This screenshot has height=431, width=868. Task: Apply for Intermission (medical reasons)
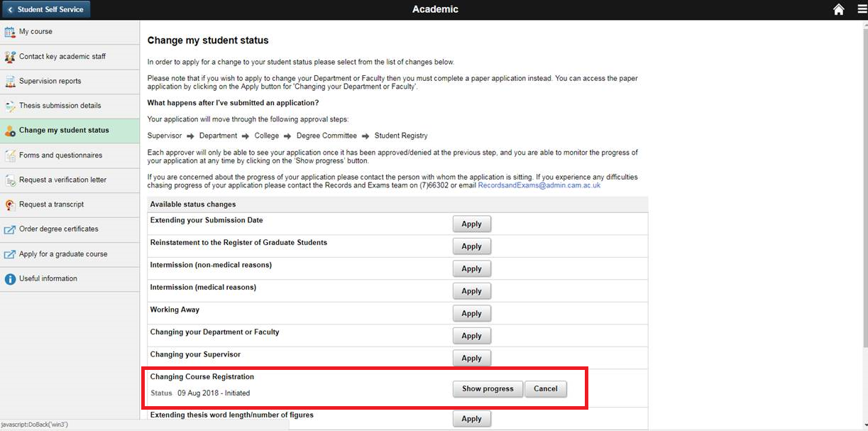pos(471,291)
